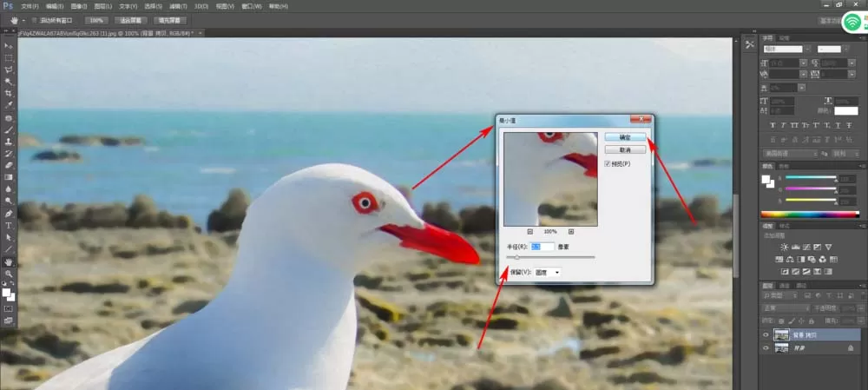Click 取消 in the Minimum dialog

(625, 150)
